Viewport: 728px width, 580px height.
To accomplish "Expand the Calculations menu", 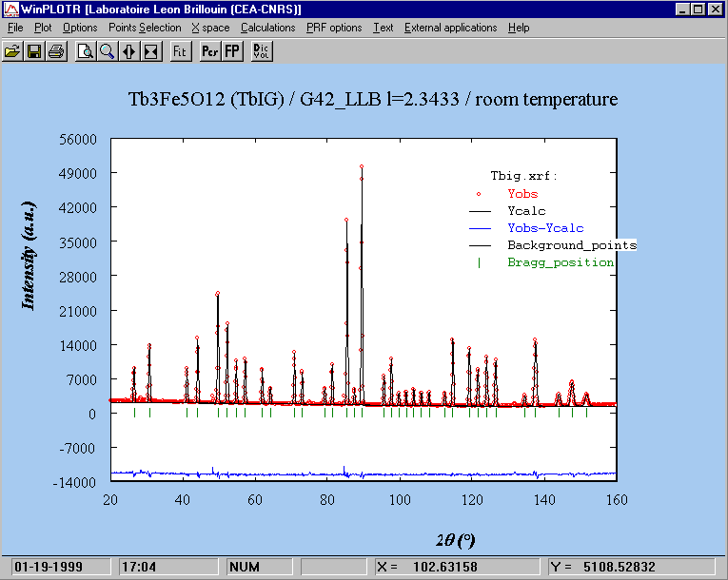I will [x=267, y=28].
